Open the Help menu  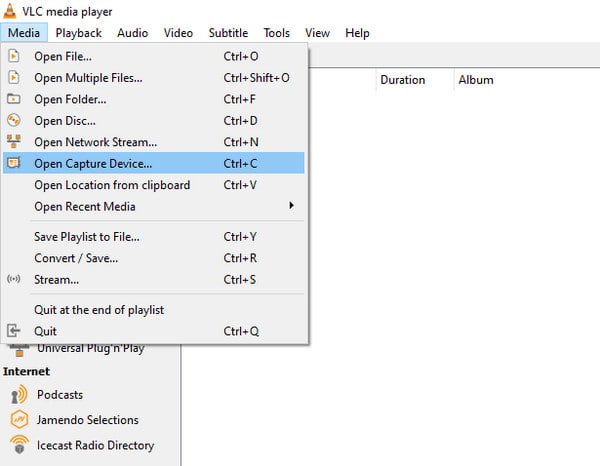[x=357, y=33]
